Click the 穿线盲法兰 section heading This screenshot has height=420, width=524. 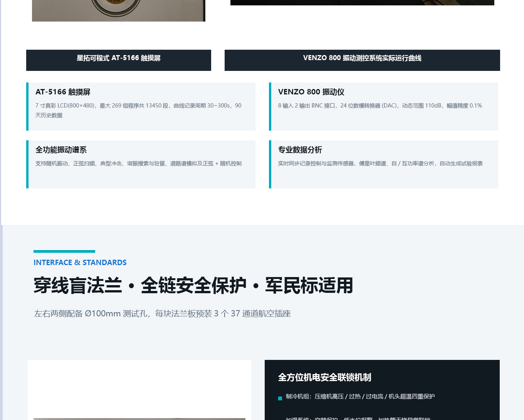[193, 286]
